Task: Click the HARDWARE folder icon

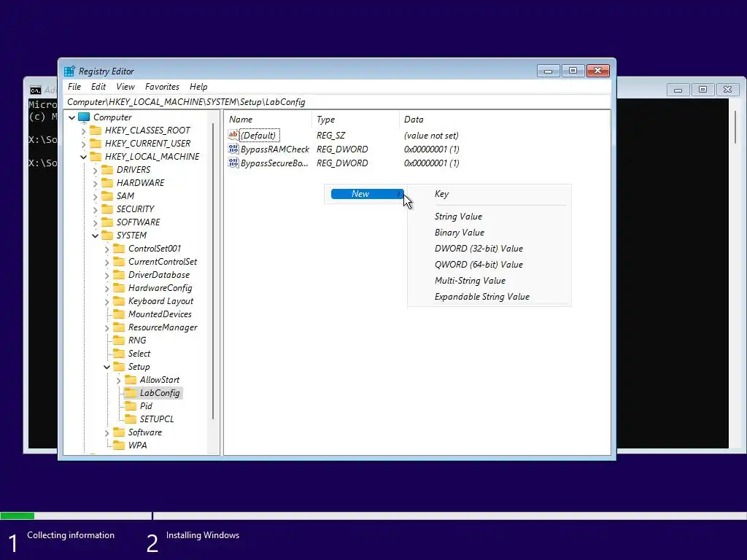Action: pos(108,183)
